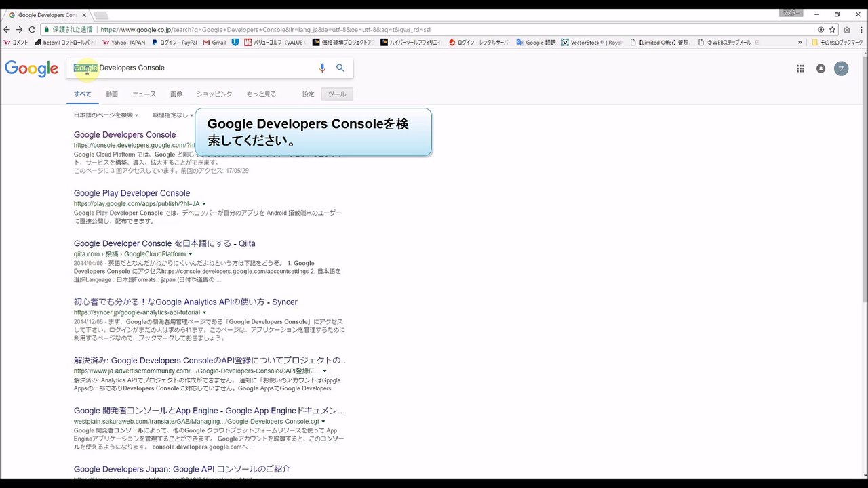The image size is (868, 488).
Task: Click the blue shield bookmark icon
Action: tap(235, 43)
